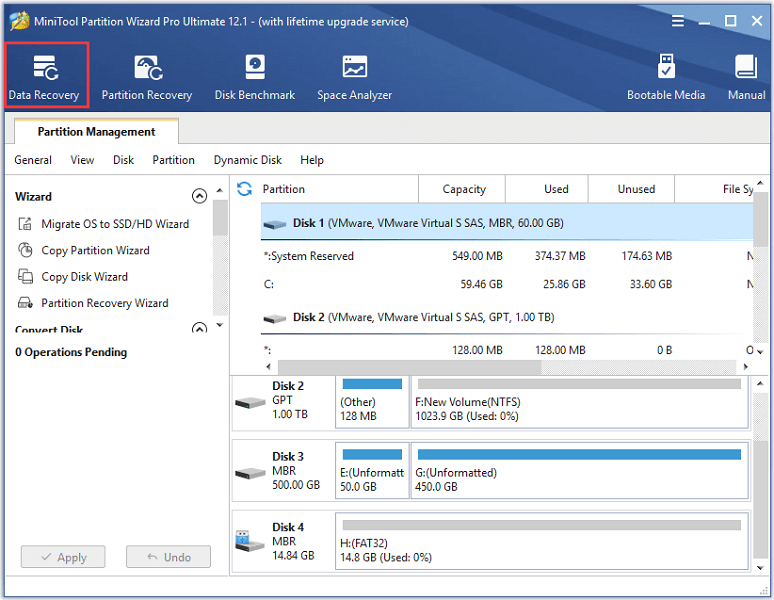Launch Partition Recovery from the toolbar
Screen dimensions: 774x600
click(x=147, y=77)
